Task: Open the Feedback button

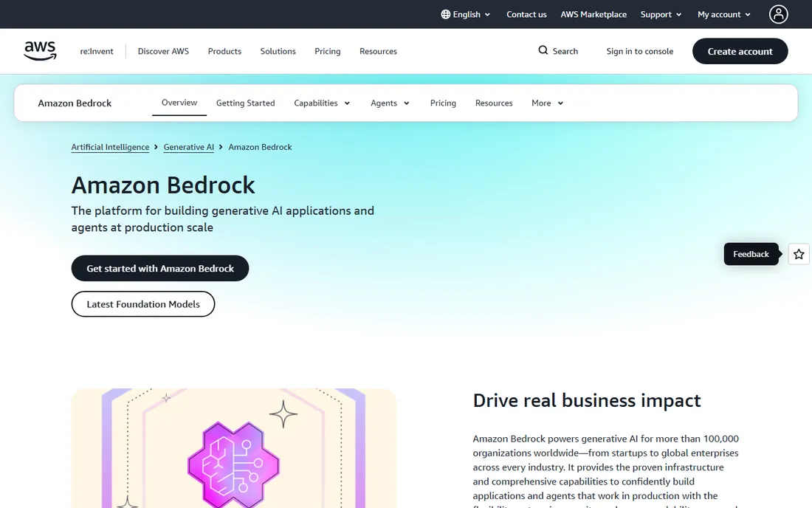Action: pos(751,254)
